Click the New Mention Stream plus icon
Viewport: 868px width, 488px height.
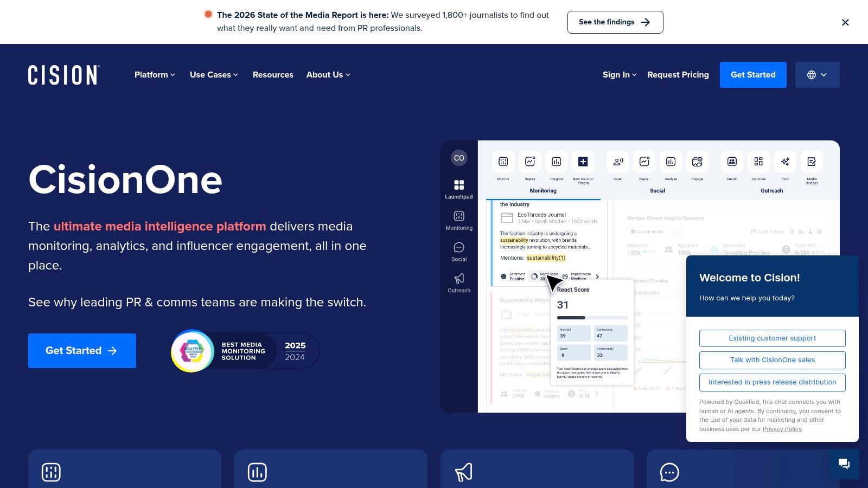583,162
